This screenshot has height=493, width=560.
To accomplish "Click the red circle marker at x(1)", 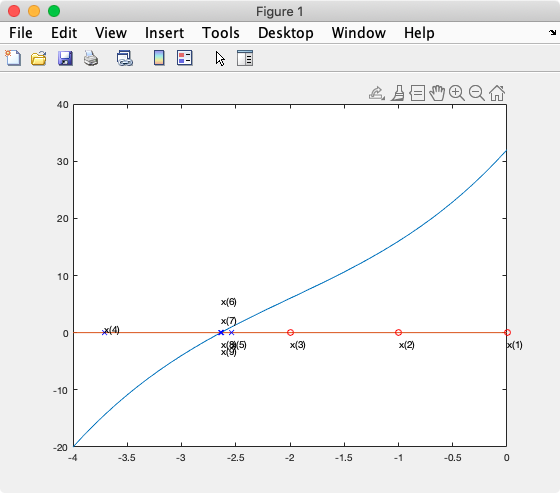I will point(507,333).
